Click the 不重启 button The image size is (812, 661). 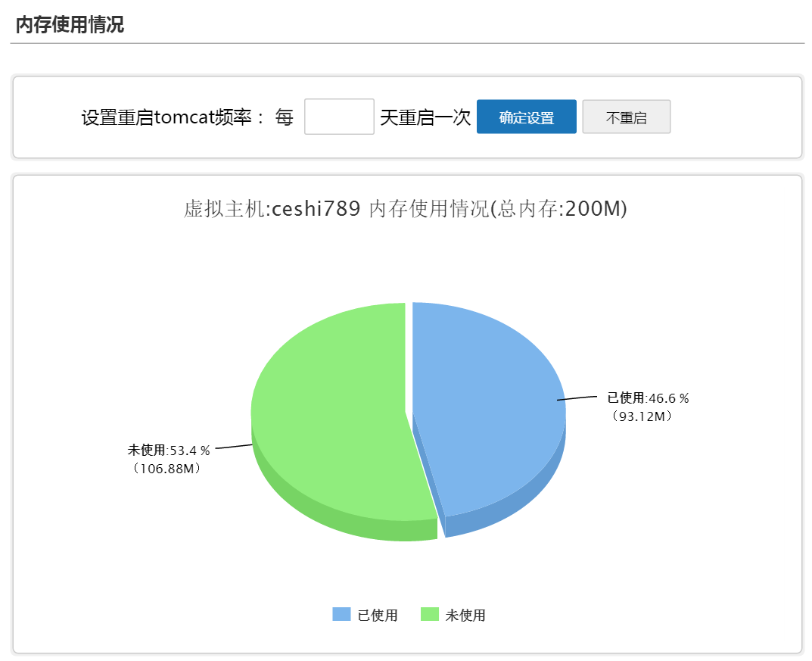click(x=626, y=117)
